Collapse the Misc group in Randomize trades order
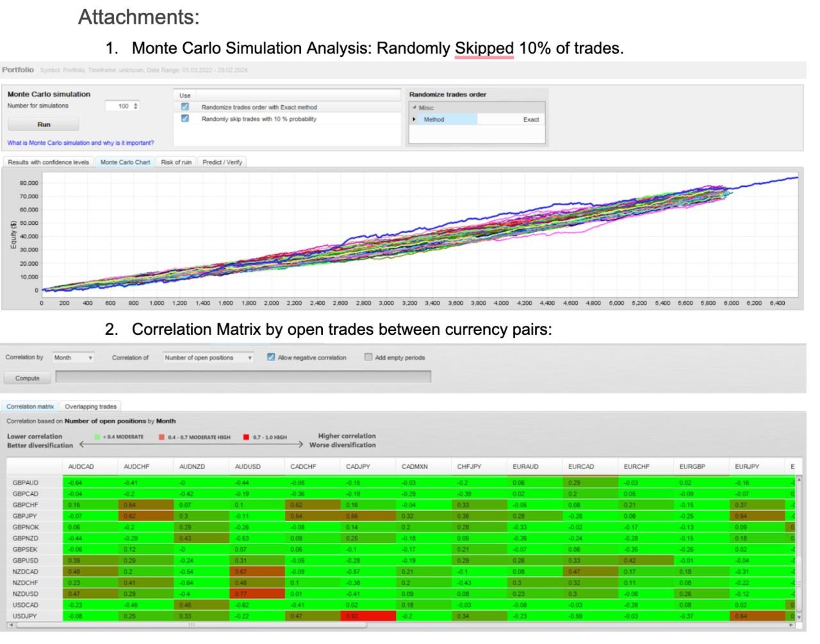 [414, 108]
